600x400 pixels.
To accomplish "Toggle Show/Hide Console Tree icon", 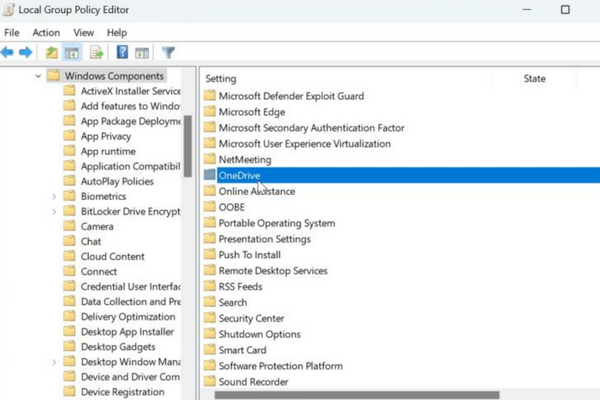I will (x=72, y=52).
